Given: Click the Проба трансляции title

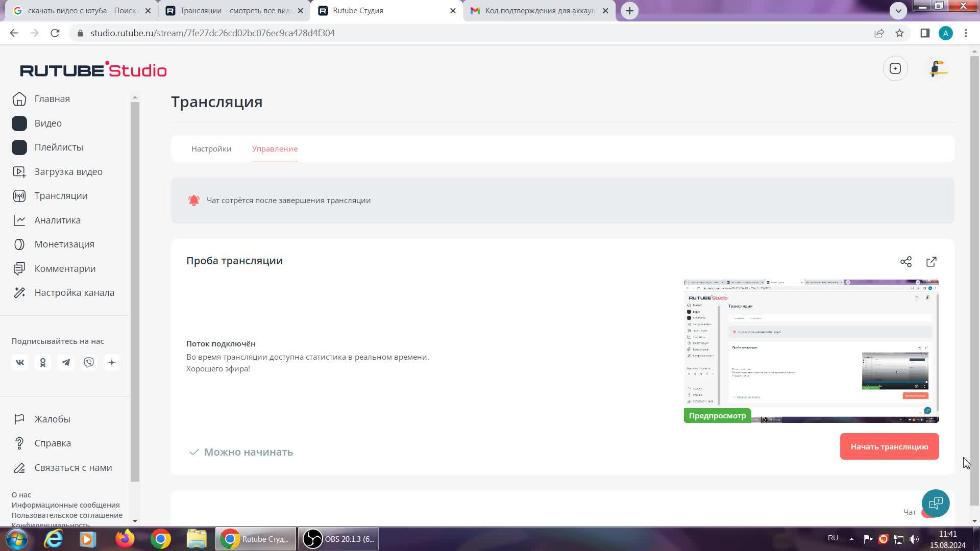Looking at the screenshot, I should click(x=235, y=261).
